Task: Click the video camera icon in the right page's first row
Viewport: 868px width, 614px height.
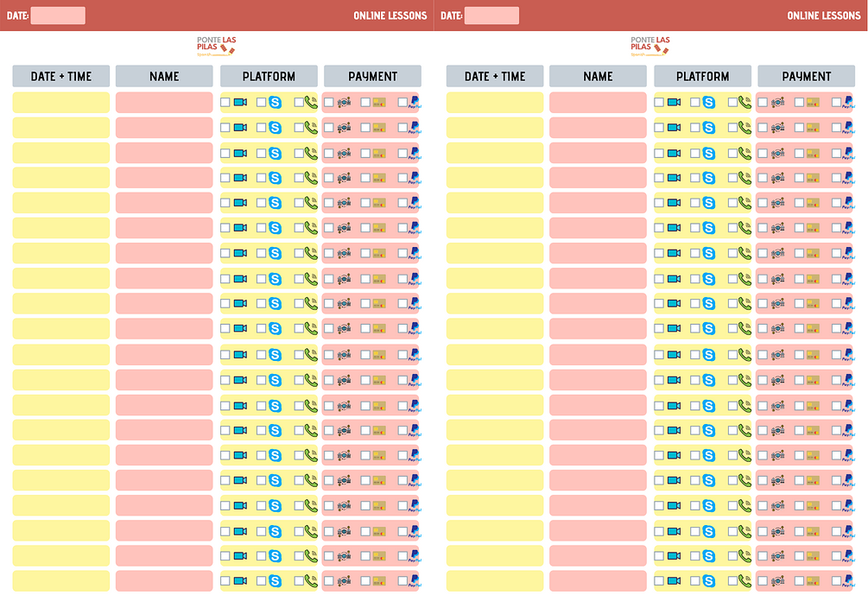Action: (675, 103)
